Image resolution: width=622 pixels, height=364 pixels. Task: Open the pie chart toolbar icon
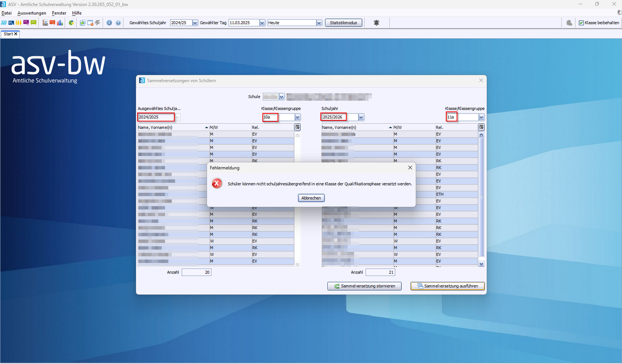72,23
